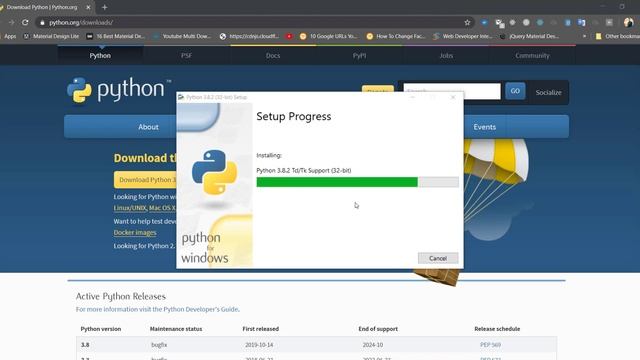The image size is (640, 360).
Task: Close the Download Python browser tab
Action: [88, 7]
